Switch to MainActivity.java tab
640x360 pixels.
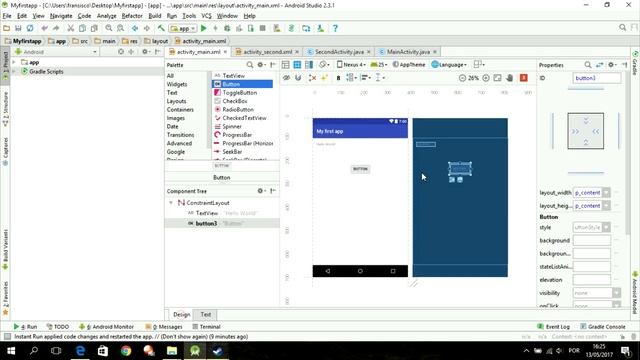point(408,52)
